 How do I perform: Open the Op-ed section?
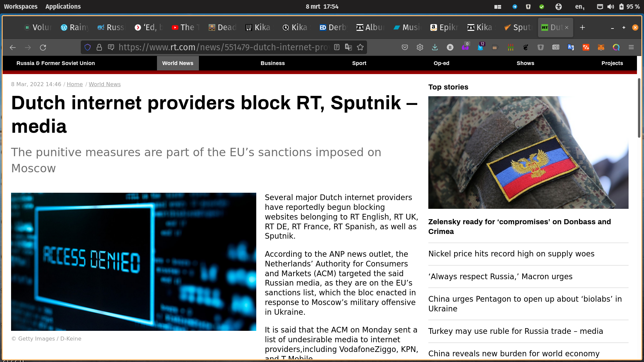pyautogui.click(x=441, y=63)
